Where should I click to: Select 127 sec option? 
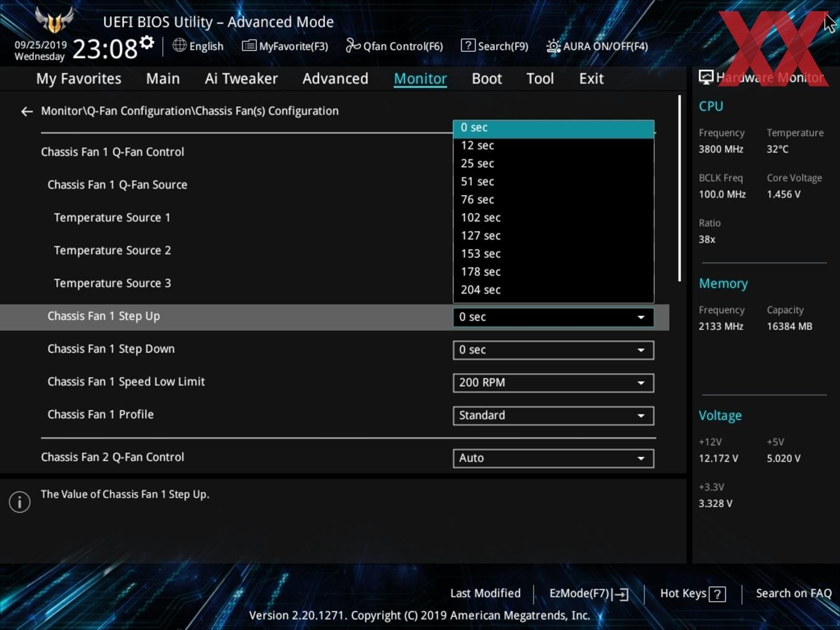(553, 235)
